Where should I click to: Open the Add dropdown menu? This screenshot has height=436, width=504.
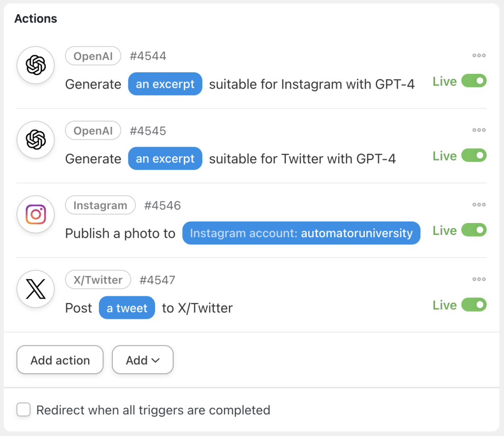pos(142,360)
